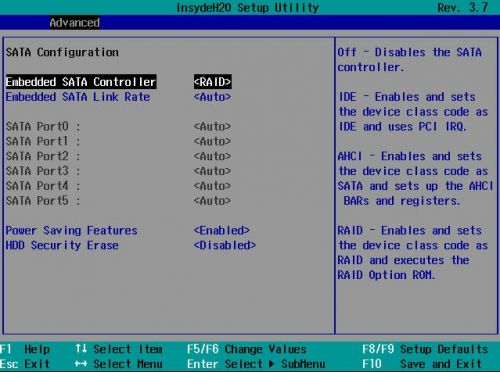The height and width of the screenshot is (372, 500).
Task: Click the Rev. 3.7 version label
Action: click(463, 8)
